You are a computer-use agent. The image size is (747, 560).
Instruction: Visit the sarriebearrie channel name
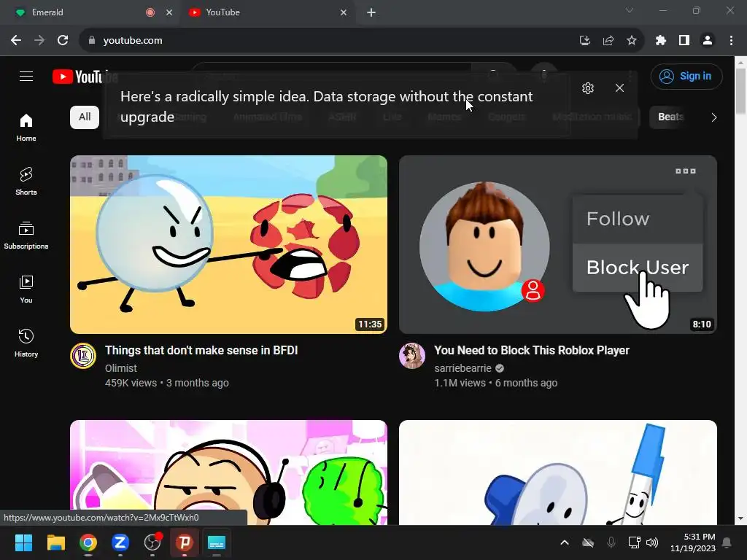[462, 368]
